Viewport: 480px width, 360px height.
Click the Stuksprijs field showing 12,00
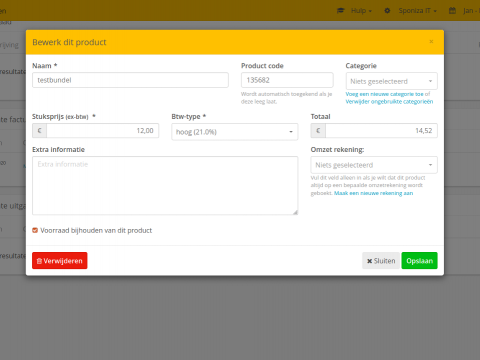click(x=103, y=131)
